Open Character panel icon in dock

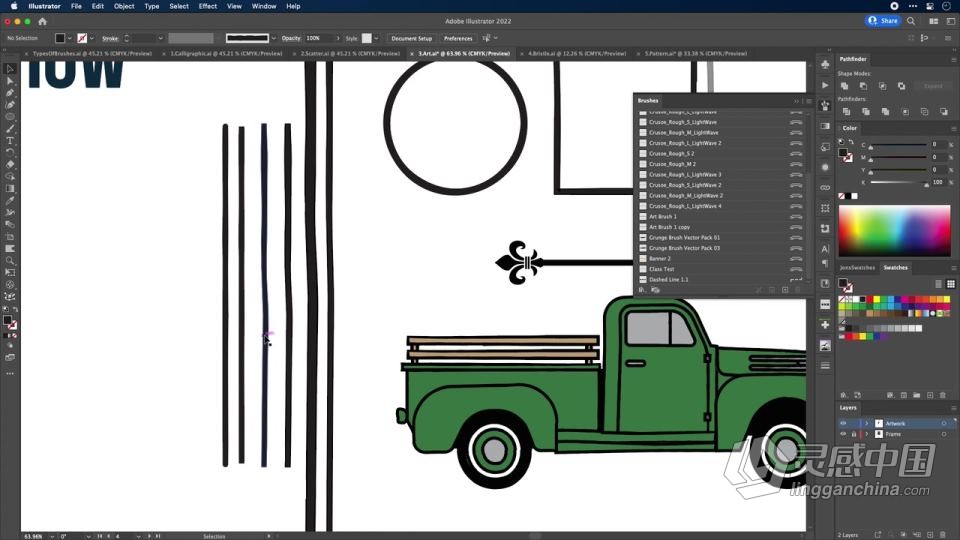pos(825,249)
